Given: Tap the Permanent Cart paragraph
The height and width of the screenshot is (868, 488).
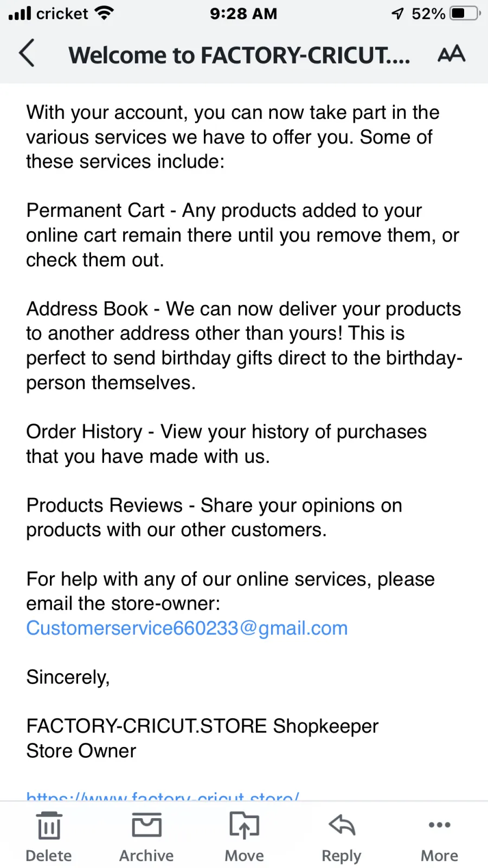Looking at the screenshot, I should tap(242, 235).
